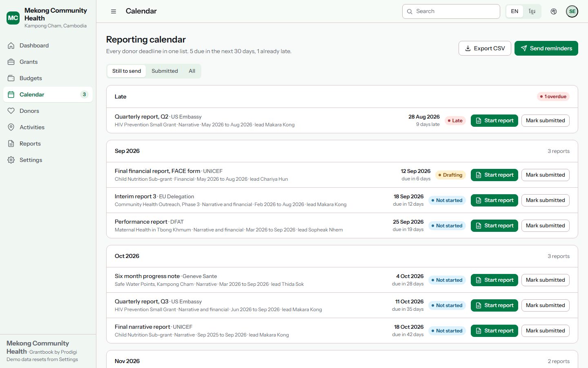
Task: Switch language to EN
Action: pyautogui.click(x=514, y=11)
